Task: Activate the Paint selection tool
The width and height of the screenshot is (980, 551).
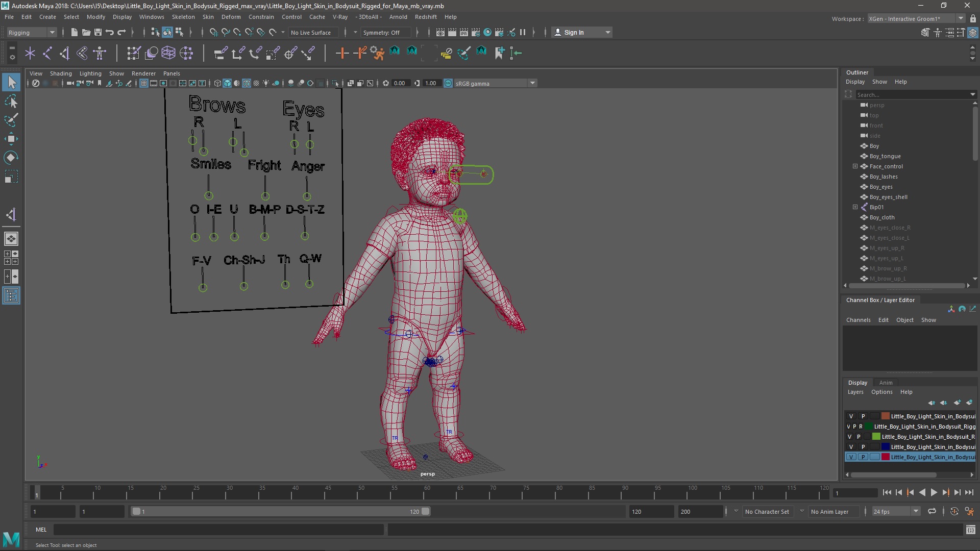Action: click(11, 120)
